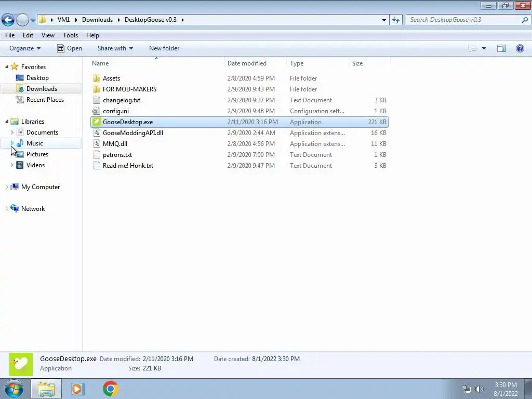
Task: Open address bar previous locations dropdown
Action: tap(384, 20)
